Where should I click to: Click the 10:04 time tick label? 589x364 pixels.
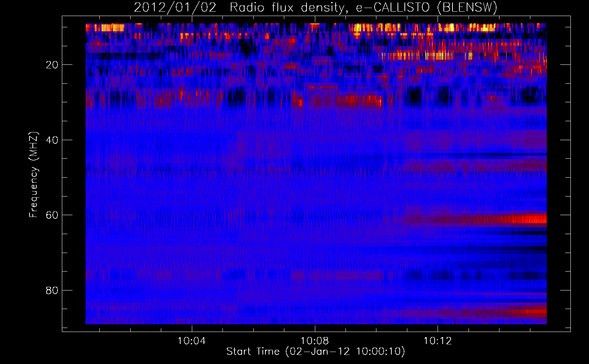pyautogui.click(x=191, y=341)
